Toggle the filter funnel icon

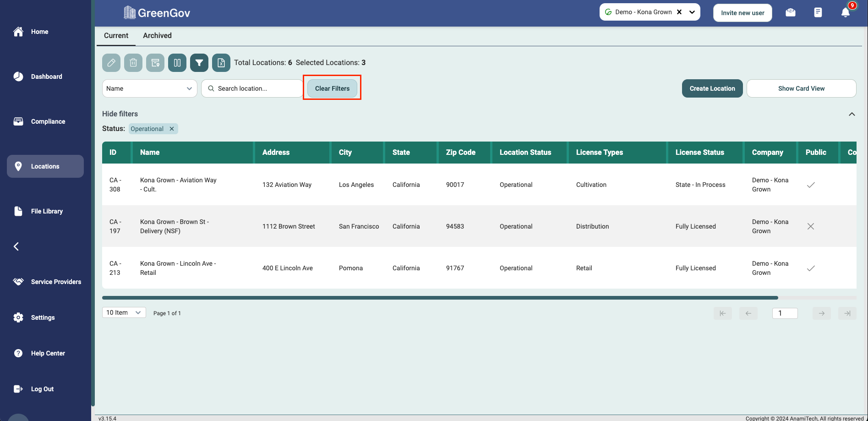click(x=199, y=63)
